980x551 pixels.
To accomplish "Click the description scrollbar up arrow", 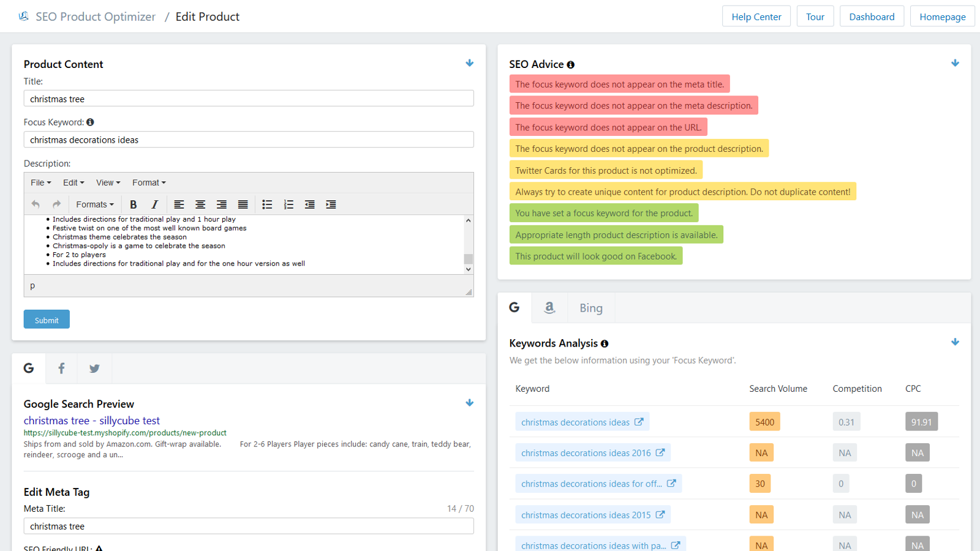I will tap(469, 220).
